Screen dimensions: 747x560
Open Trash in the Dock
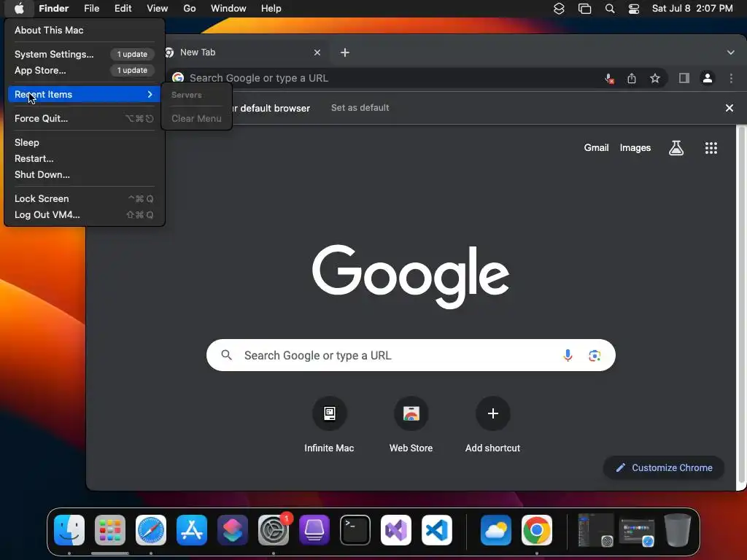click(678, 530)
